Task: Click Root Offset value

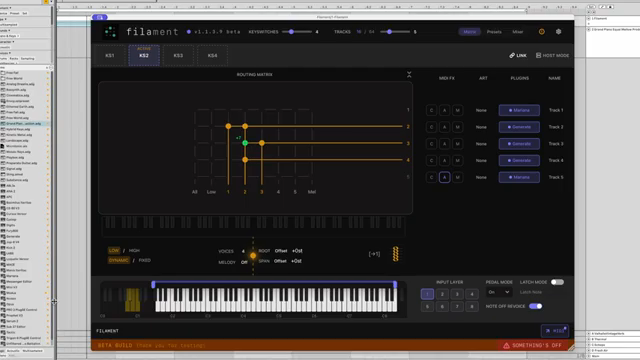Action: 281,251
